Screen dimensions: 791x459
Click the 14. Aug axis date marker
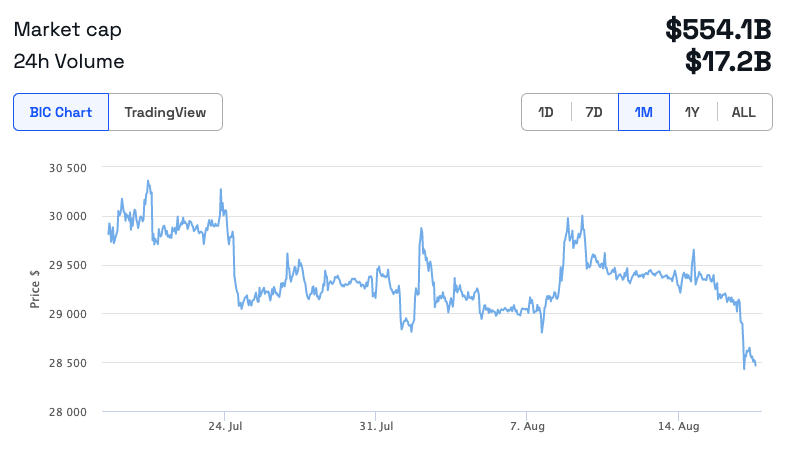[678, 427]
